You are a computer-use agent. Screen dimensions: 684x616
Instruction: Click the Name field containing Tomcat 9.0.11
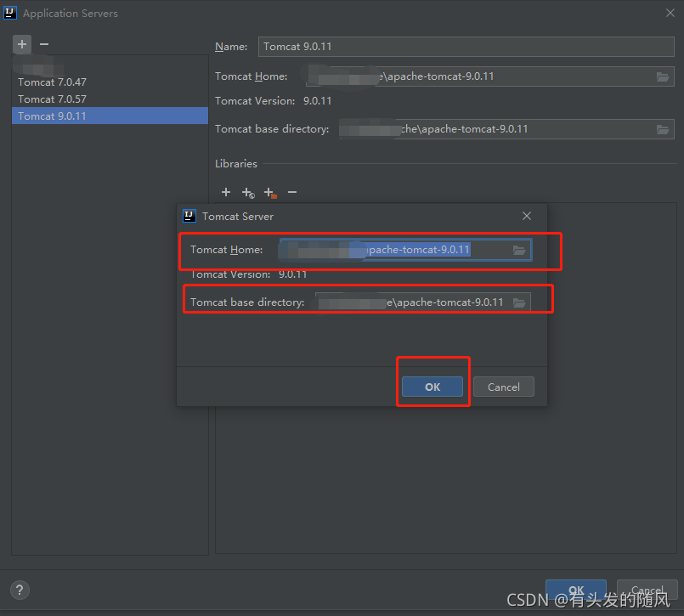click(x=466, y=47)
